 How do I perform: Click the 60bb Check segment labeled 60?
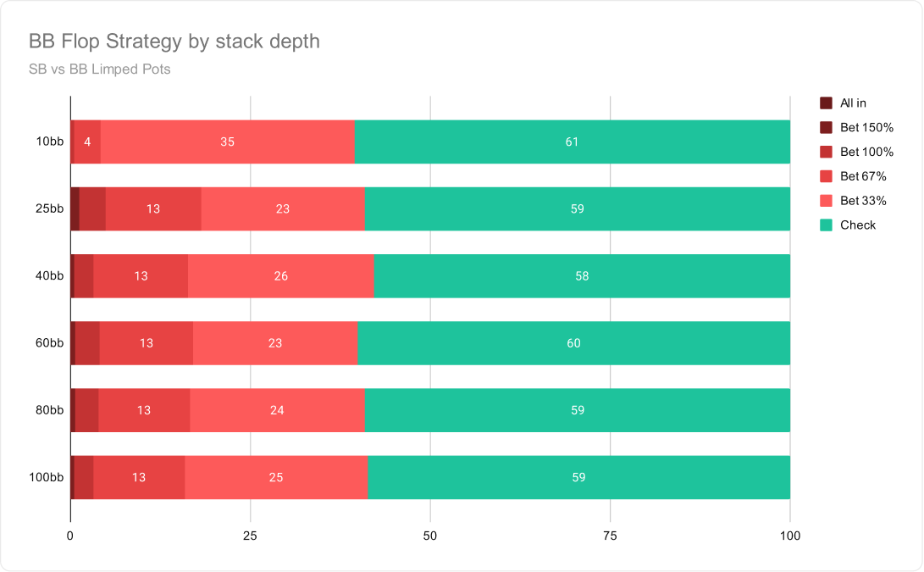(574, 343)
